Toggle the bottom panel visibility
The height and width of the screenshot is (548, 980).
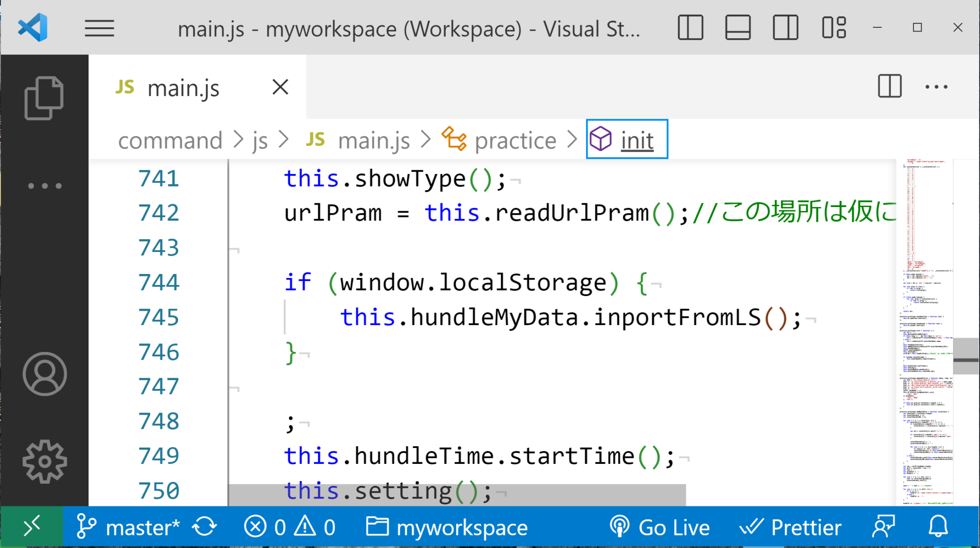click(x=738, y=28)
